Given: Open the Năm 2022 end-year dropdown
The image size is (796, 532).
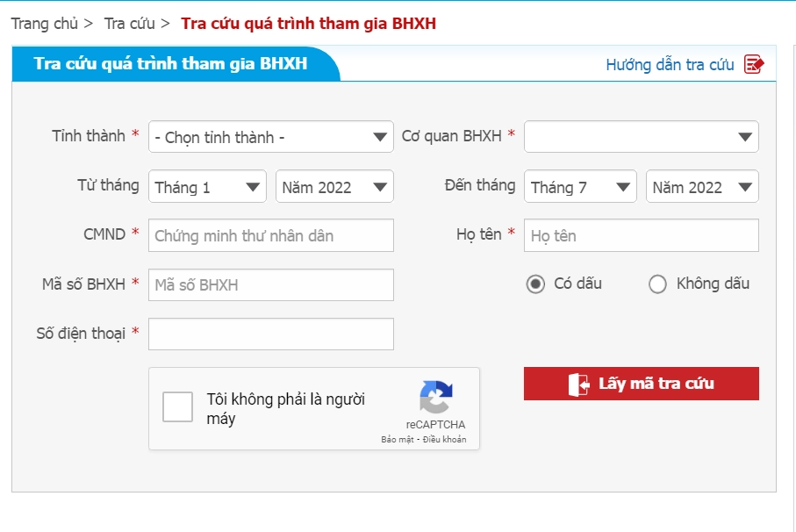Looking at the screenshot, I should pyautogui.click(x=704, y=186).
